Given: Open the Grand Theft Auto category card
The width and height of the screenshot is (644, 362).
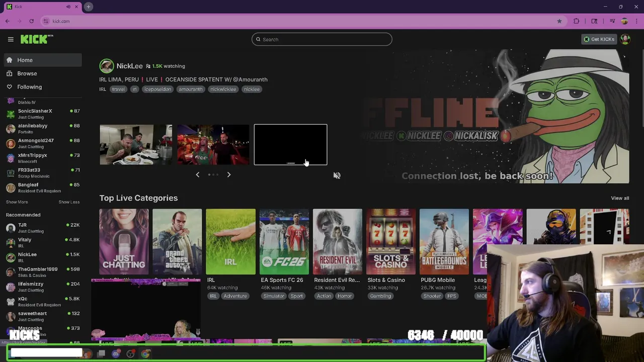Looking at the screenshot, I should [177, 242].
